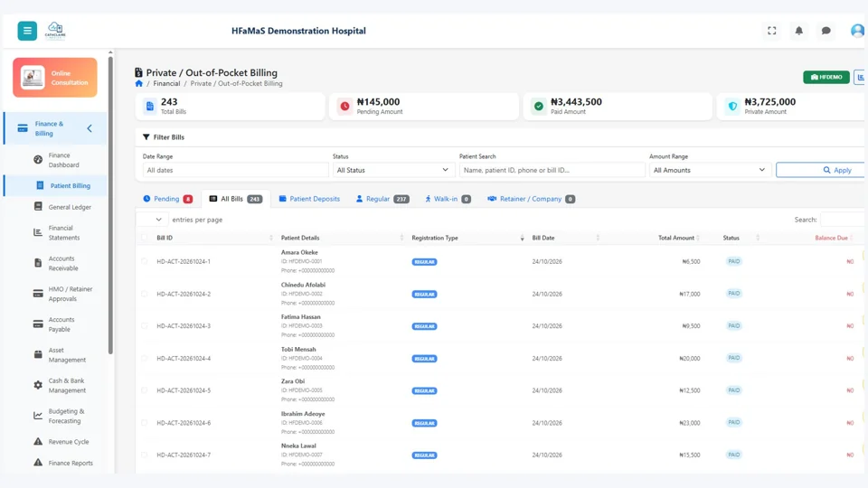Open notifications bell icon
This screenshot has height=488, width=868.
coord(798,31)
